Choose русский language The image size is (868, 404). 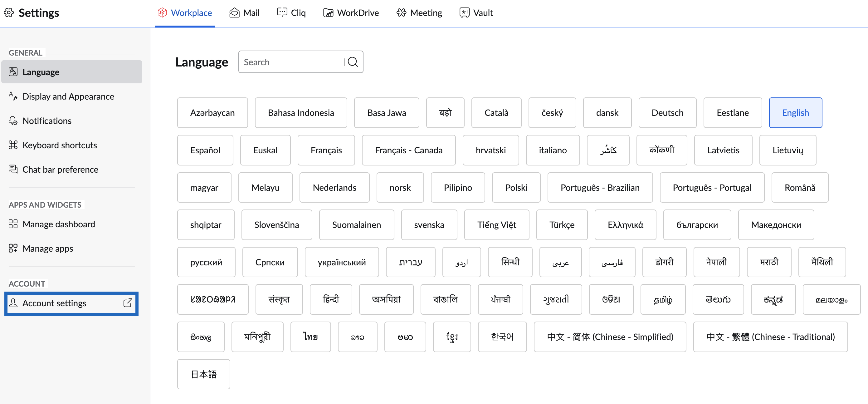(x=206, y=262)
